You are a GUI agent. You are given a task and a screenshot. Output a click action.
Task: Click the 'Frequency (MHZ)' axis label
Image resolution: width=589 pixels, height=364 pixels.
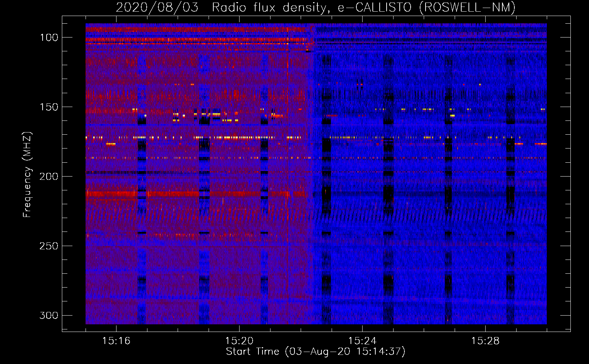[27, 175]
